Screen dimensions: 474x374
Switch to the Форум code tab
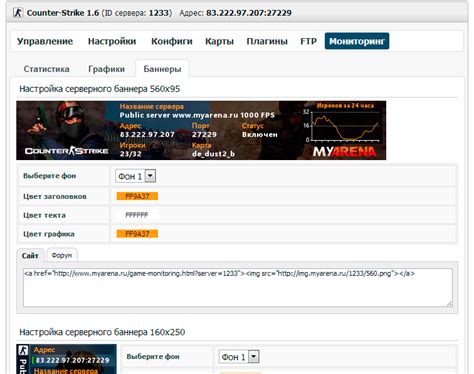pyautogui.click(x=62, y=255)
